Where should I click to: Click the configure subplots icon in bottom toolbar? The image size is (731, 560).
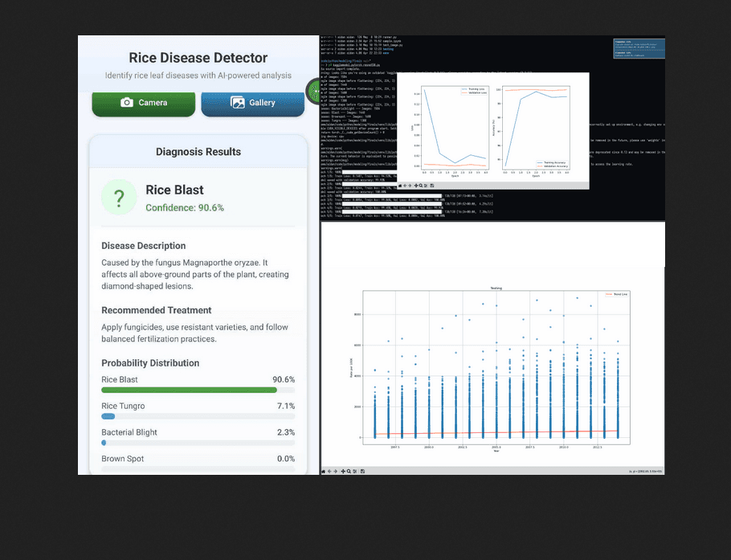356,471
